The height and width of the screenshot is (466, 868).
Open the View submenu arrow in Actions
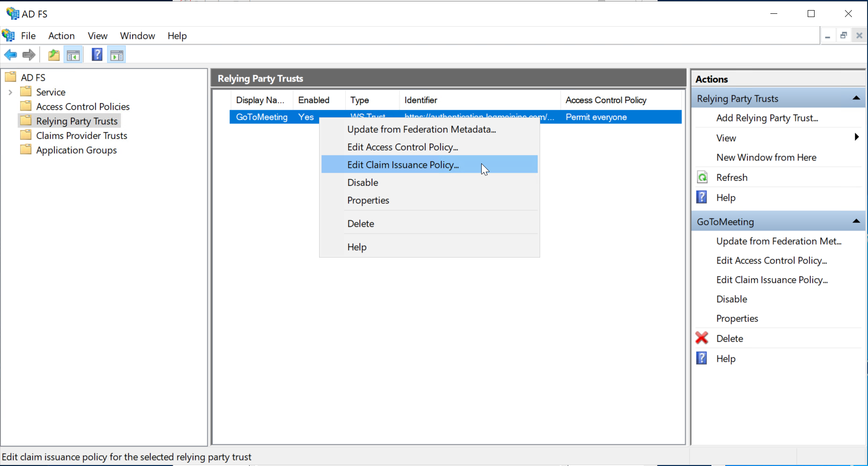coord(856,138)
